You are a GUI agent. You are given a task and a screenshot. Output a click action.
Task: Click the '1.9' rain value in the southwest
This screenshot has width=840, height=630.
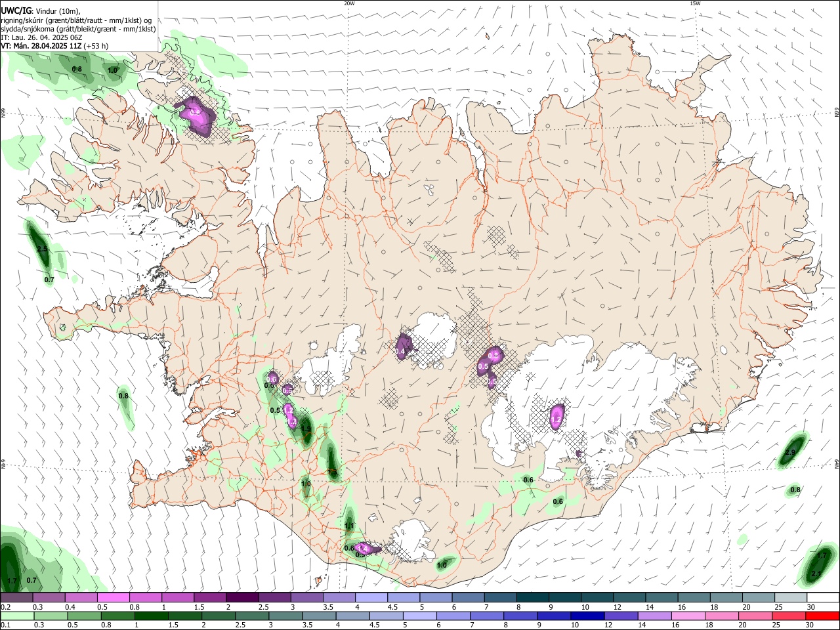306,430
